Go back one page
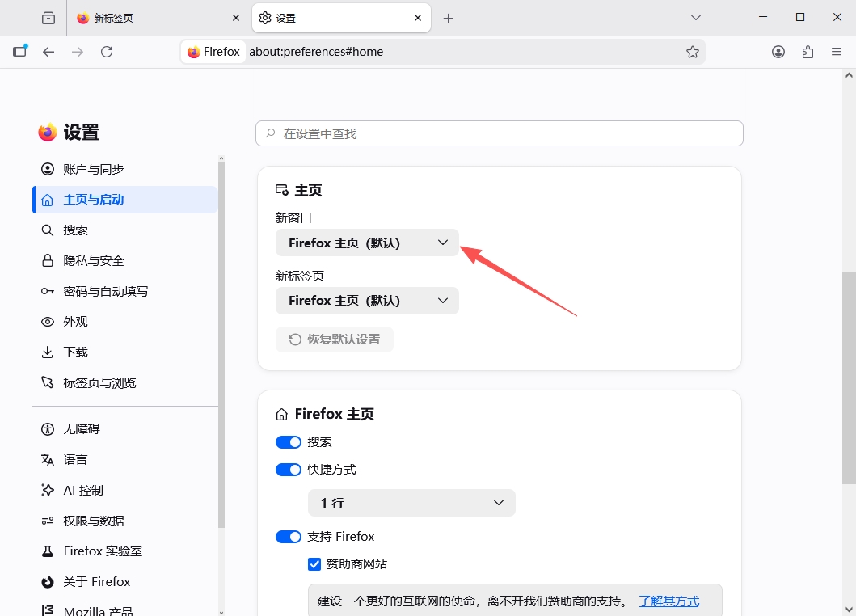 pos(48,52)
